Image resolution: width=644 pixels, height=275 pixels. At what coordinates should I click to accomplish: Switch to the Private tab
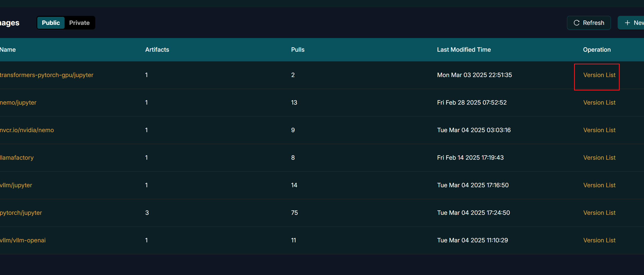(x=79, y=23)
